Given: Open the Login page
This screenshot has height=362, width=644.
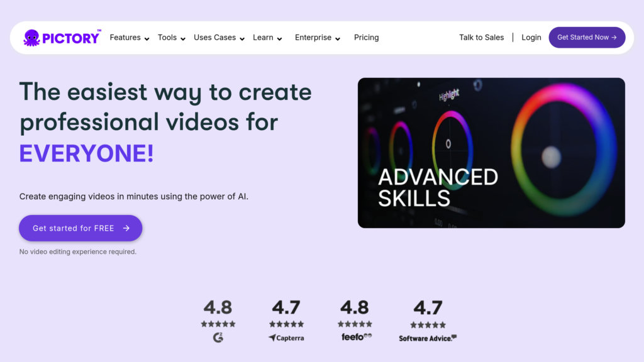Looking at the screenshot, I should point(531,38).
